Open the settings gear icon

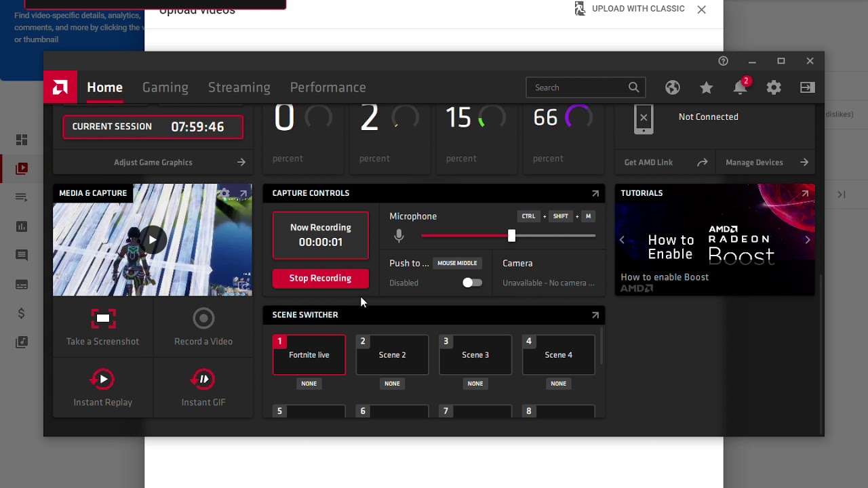coord(774,87)
